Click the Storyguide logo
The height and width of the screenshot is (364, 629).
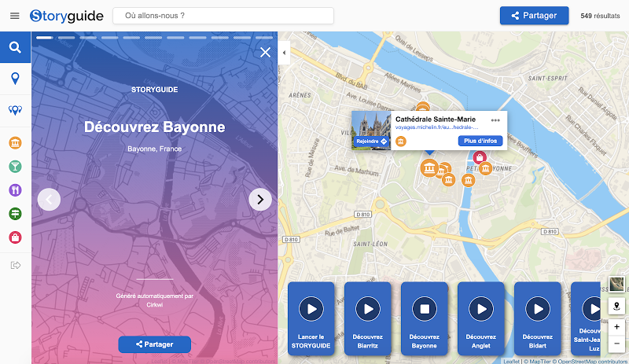point(67,16)
